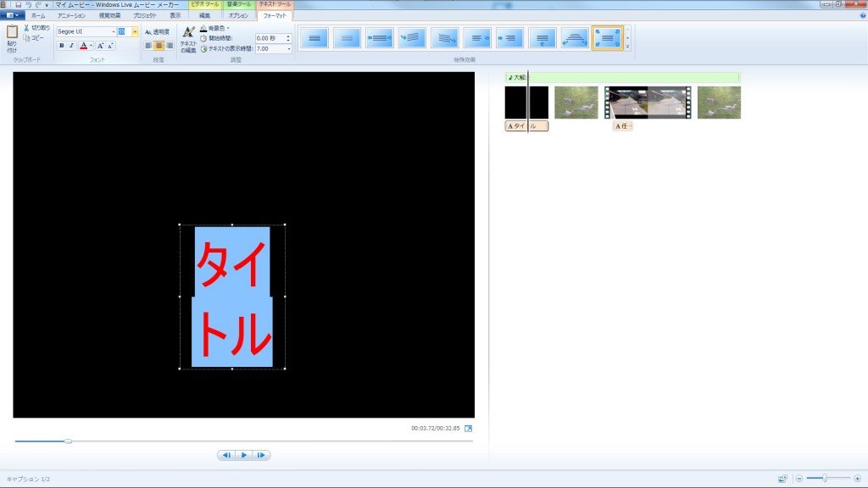Toggle bold text formatting
This screenshot has width=868, height=488.
tap(61, 46)
